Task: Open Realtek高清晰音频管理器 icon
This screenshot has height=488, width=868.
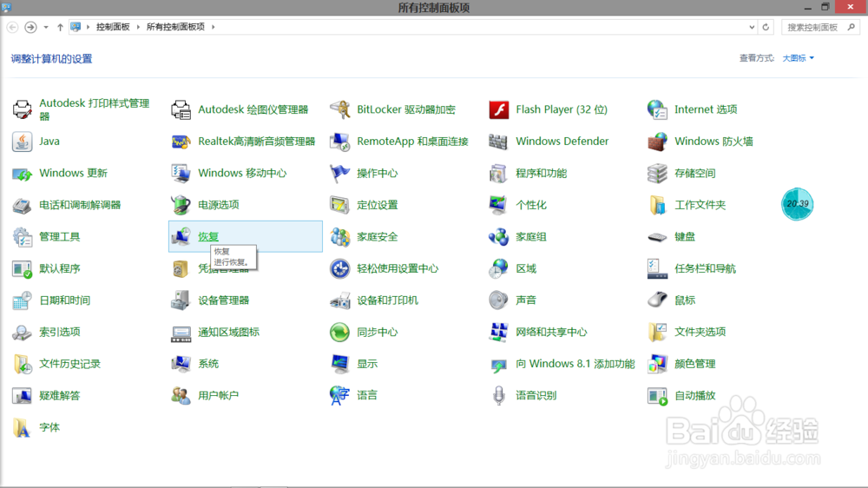Action: click(181, 142)
